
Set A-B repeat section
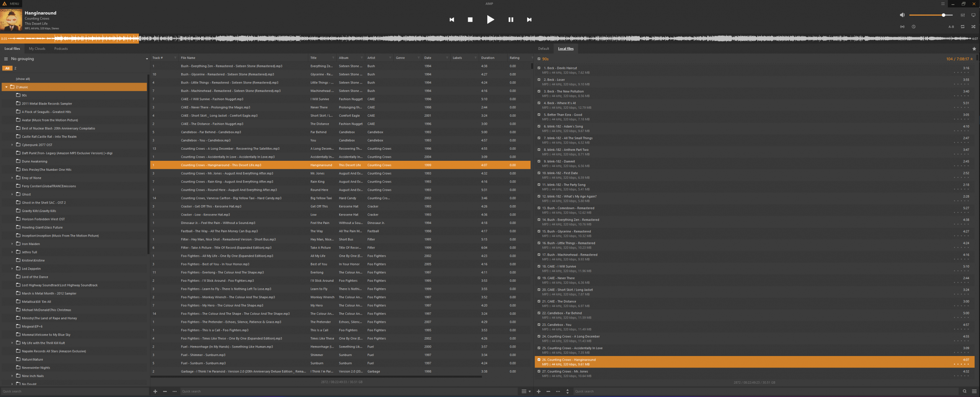(x=951, y=27)
